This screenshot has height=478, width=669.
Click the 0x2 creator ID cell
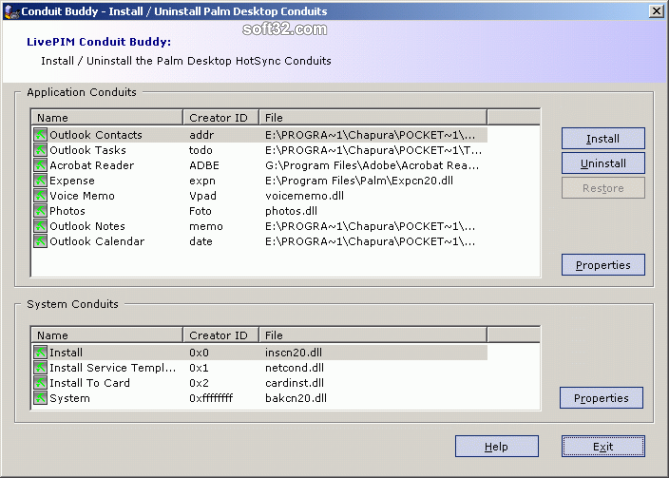[x=199, y=383]
